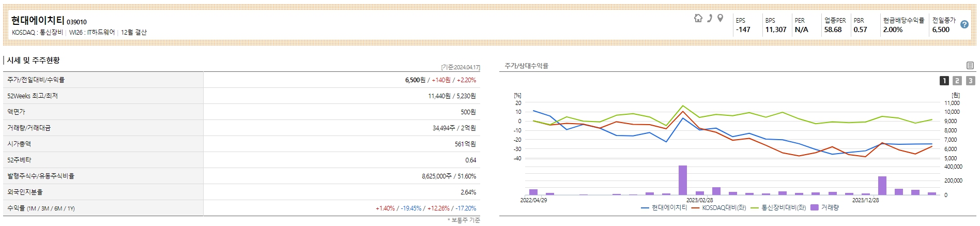
Task: Click the market cap value 561억원
Action: (465, 144)
